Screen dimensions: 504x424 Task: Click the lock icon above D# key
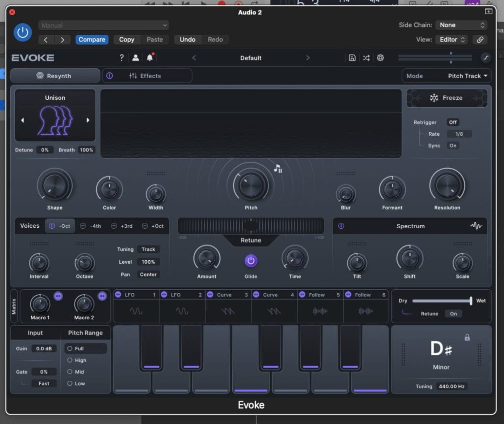point(467,337)
